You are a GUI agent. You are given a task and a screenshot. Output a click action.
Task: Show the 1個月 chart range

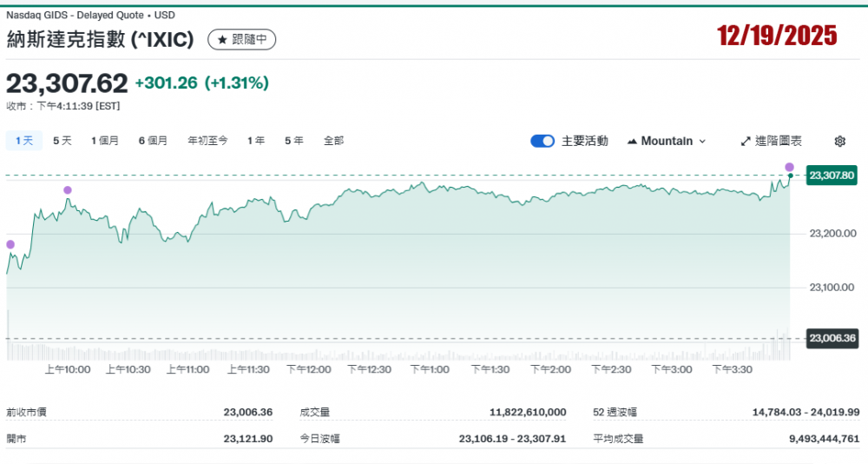click(105, 141)
